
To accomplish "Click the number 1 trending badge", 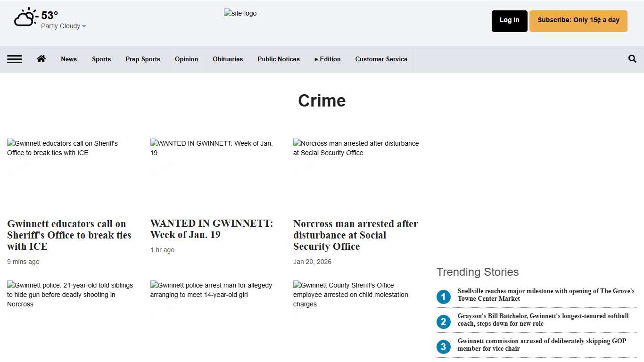I will 443,296.
